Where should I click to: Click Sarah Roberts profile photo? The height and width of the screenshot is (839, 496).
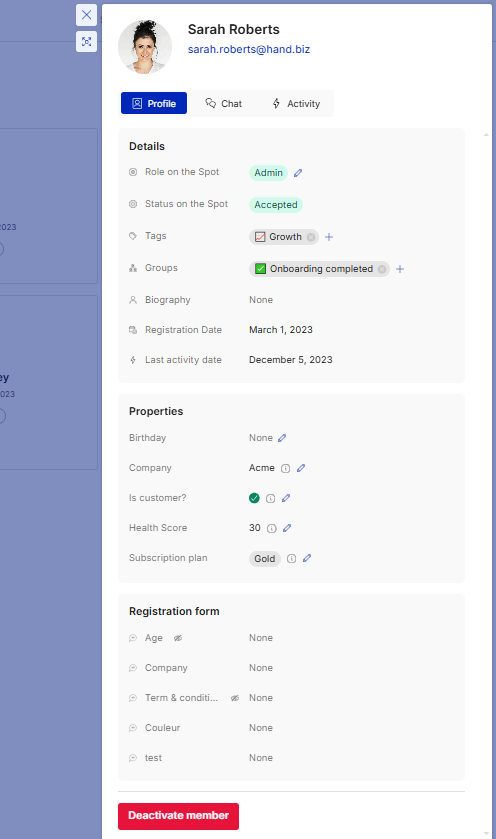(x=145, y=47)
